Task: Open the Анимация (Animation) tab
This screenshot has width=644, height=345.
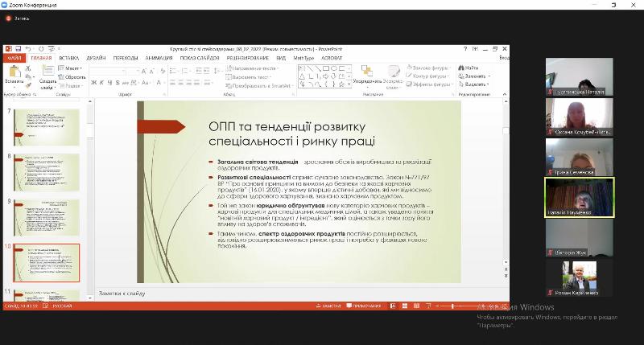Action: click(159, 58)
